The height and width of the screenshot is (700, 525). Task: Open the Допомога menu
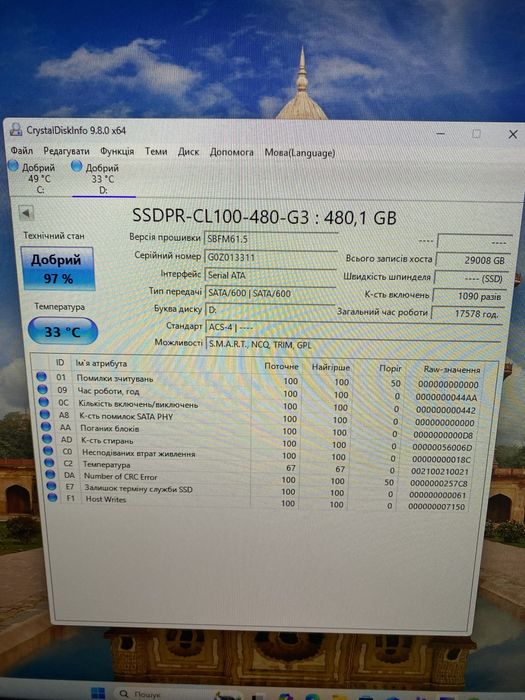232,152
